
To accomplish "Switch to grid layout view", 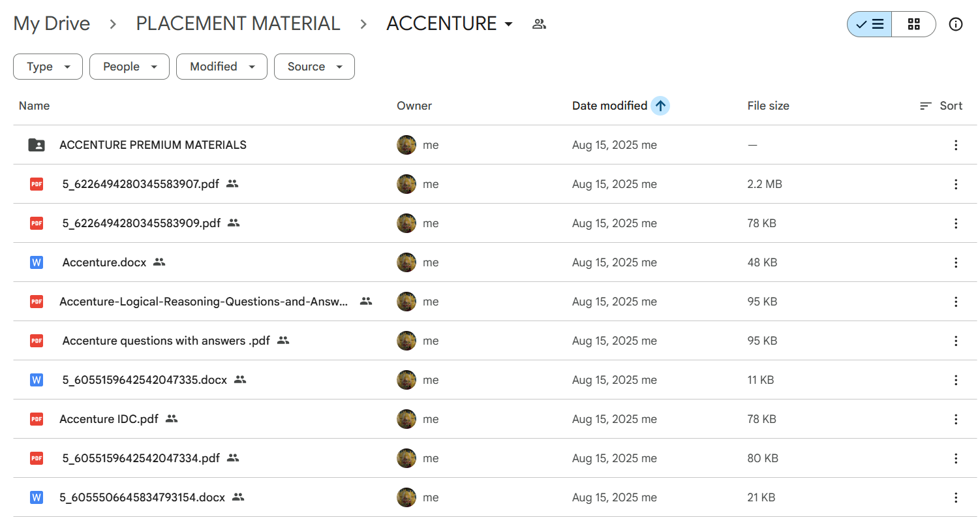I will [913, 24].
